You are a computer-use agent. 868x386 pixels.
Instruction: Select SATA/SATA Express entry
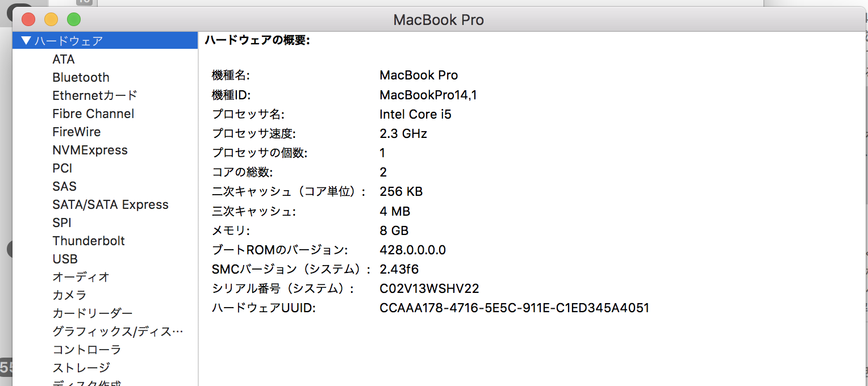click(x=110, y=204)
